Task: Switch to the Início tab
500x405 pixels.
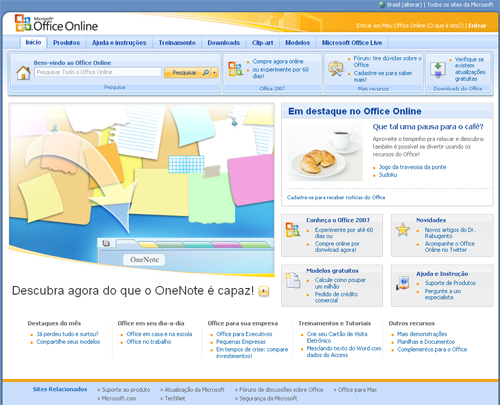Action: tap(33, 42)
